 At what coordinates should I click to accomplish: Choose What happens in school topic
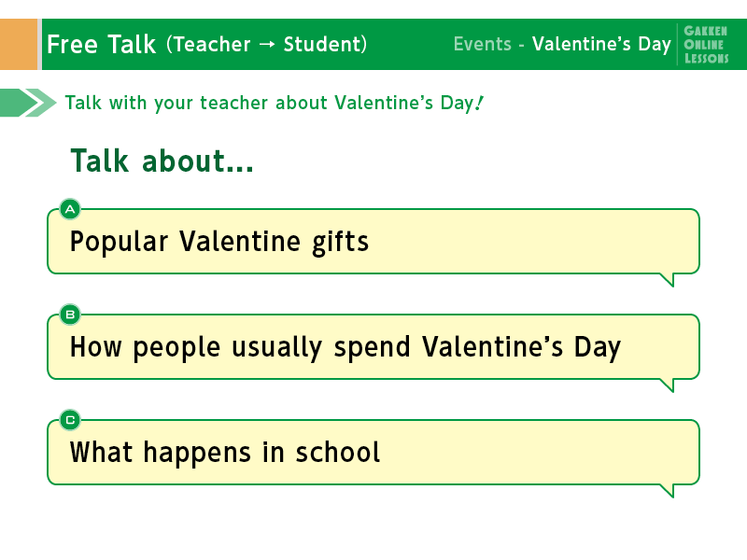[x=373, y=453]
